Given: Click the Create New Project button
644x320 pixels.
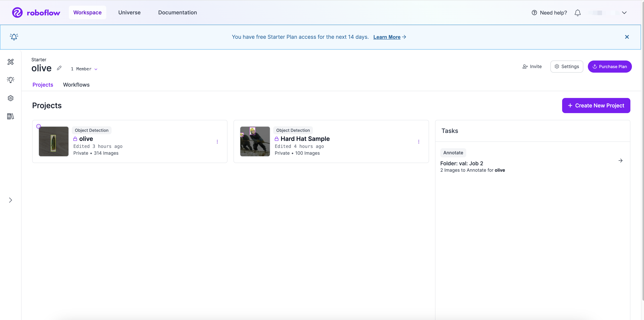Looking at the screenshot, I should point(596,106).
